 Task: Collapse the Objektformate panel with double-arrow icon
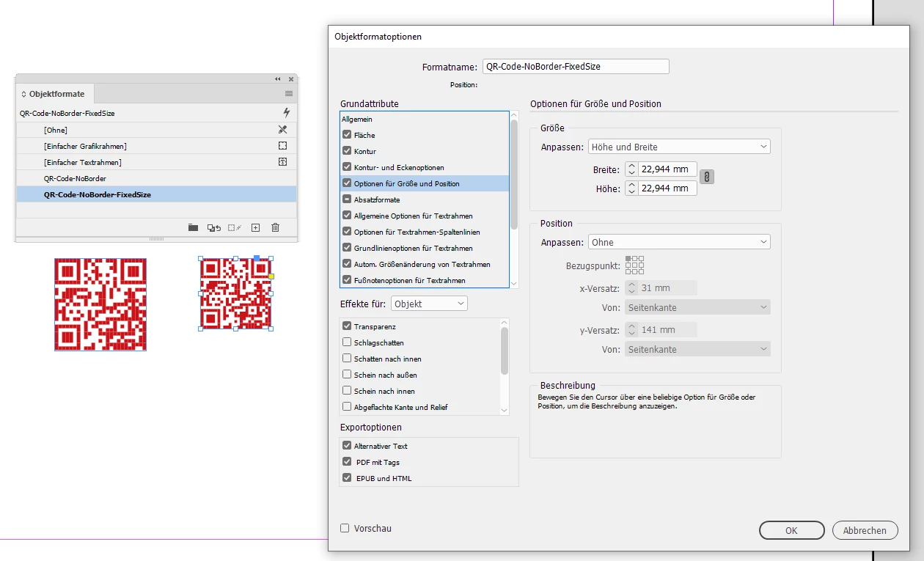click(278, 78)
